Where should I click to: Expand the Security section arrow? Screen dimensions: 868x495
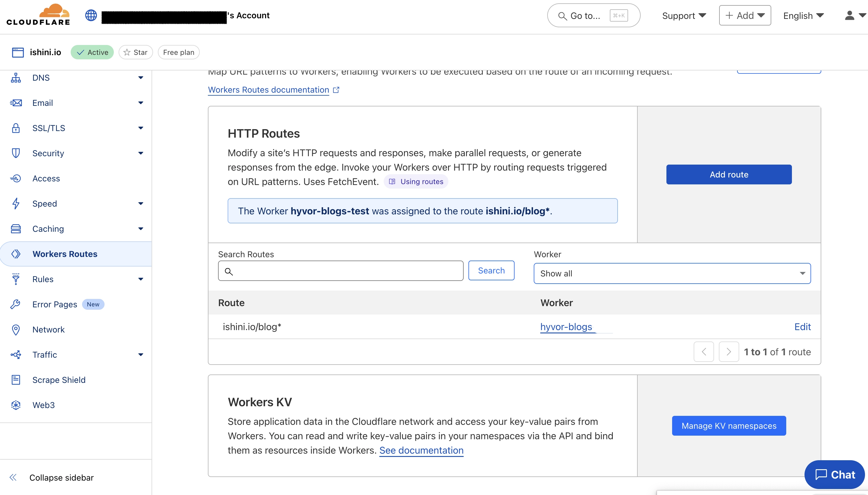pyautogui.click(x=140, y=153)
